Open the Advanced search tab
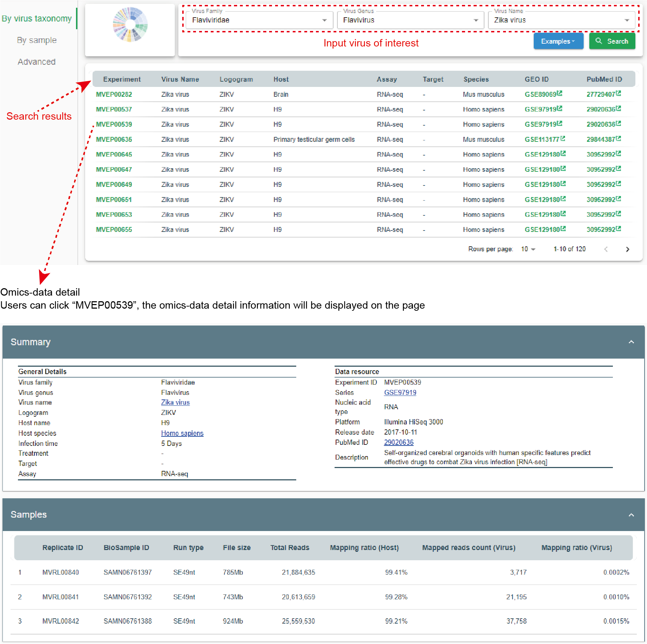 [37, 62]
